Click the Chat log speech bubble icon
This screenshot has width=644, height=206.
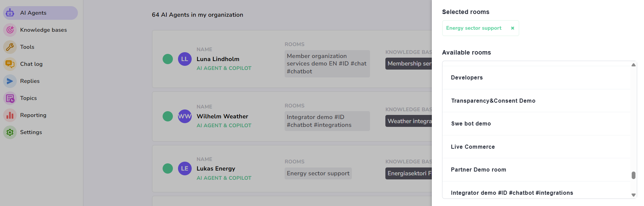10,64
